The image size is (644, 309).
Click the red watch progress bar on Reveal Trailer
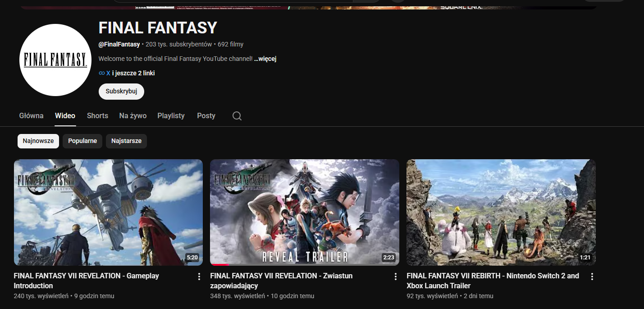[x=220, y=265]
